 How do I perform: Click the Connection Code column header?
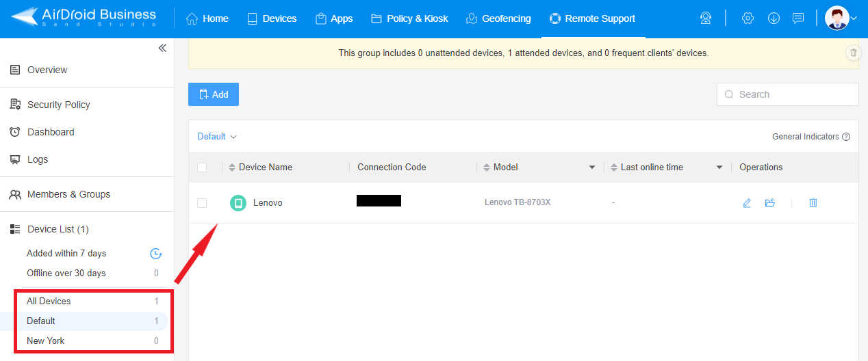point(392,167)
